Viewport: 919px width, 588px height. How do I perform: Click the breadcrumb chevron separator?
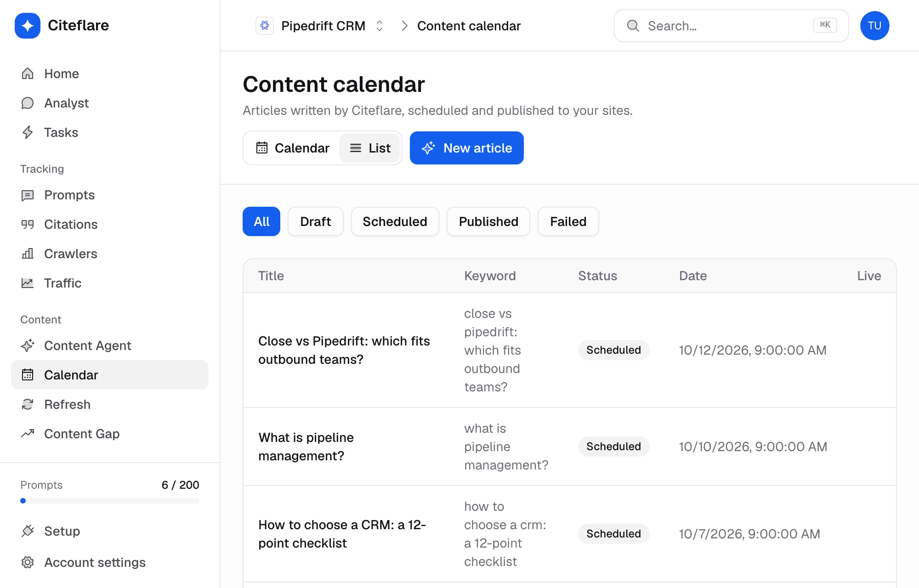[404, 26]
